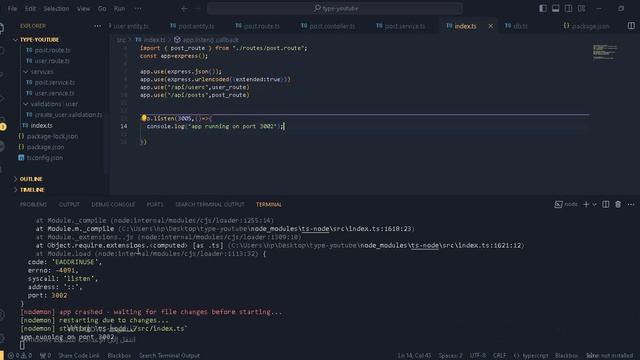Image resolution: width=640 pixels, height=360 pixels.
Task: Toggle the primary side bar layout icon
Action: [x=542, y=9]
